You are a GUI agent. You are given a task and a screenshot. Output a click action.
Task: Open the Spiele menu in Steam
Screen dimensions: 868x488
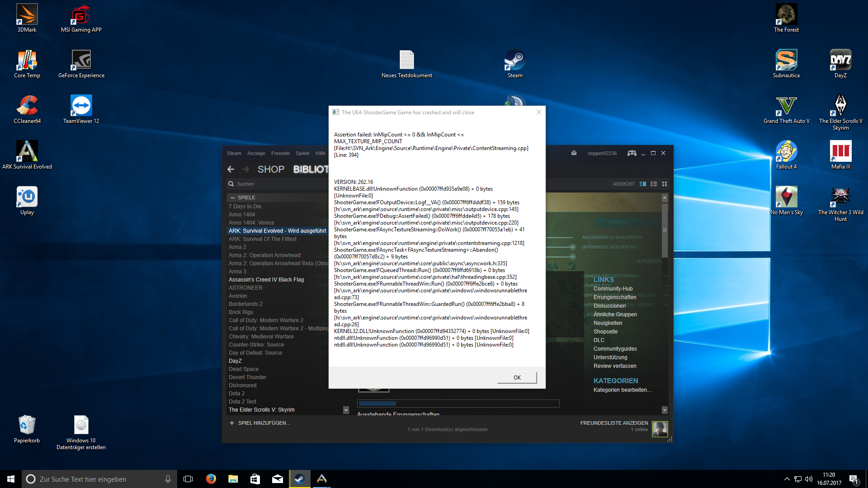click(x=302, y=153)
